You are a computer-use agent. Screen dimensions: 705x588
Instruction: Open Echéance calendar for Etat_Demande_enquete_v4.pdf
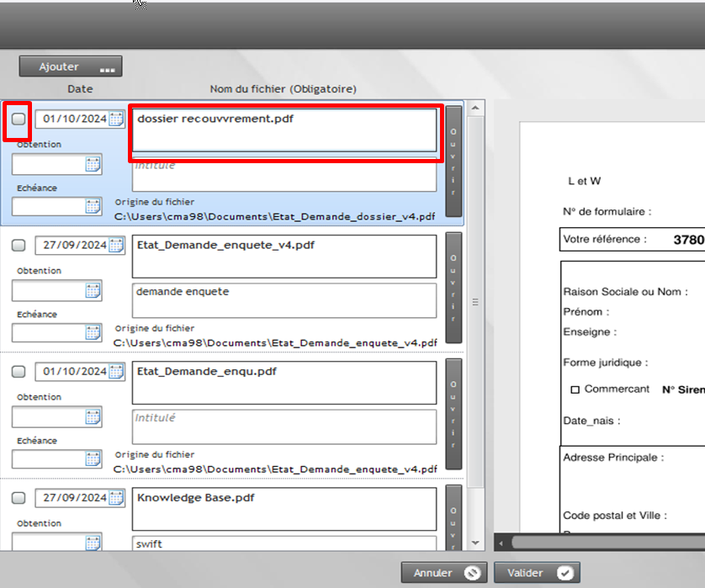pos(93,333)
